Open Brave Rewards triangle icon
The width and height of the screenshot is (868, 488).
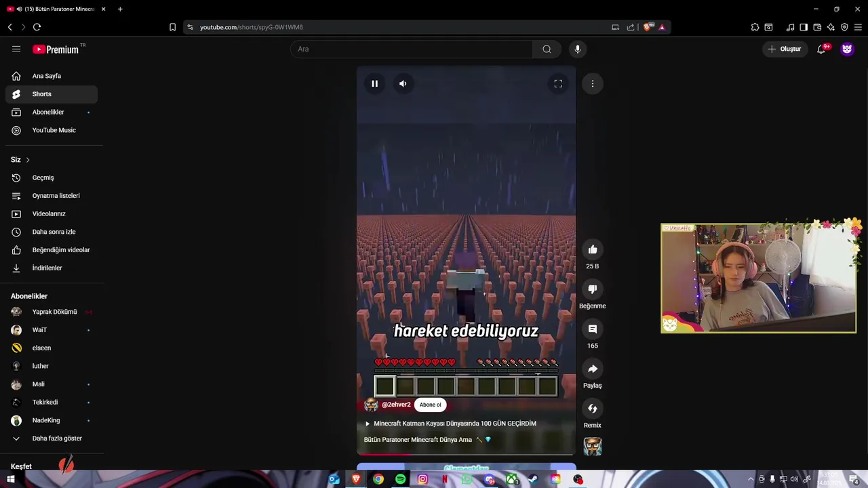tap(662, 27)
